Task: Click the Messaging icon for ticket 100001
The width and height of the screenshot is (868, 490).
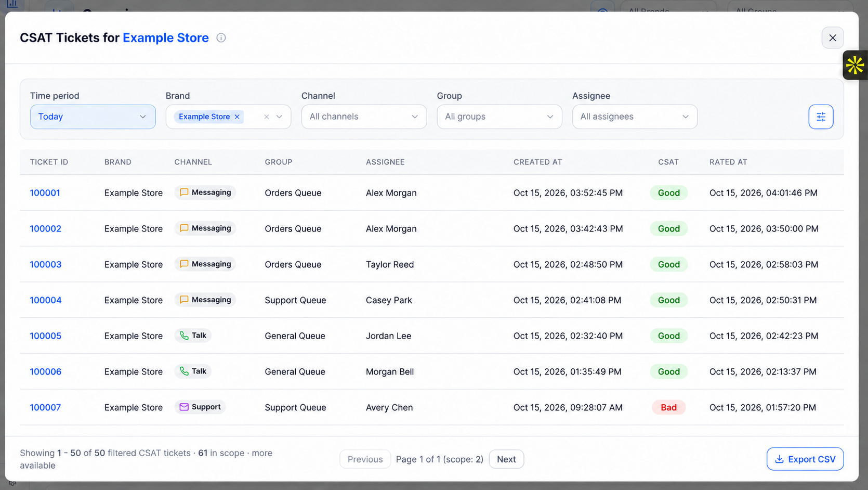Action: [184, 192]
